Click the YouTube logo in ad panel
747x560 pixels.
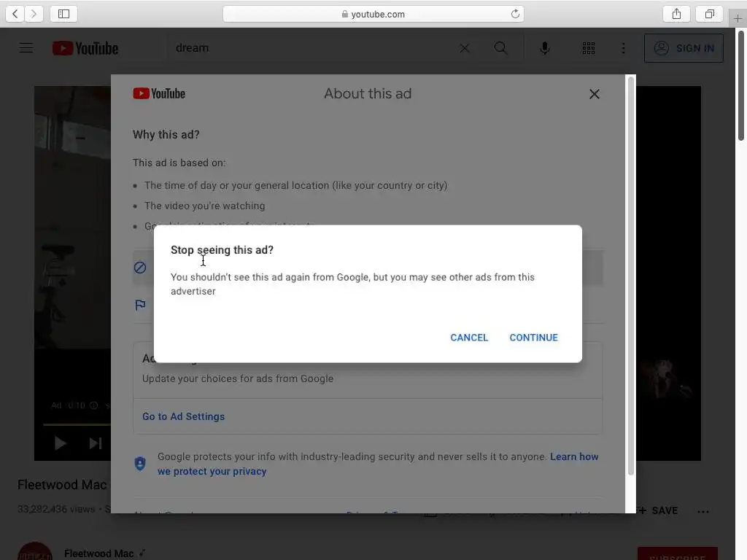[159, 94]
